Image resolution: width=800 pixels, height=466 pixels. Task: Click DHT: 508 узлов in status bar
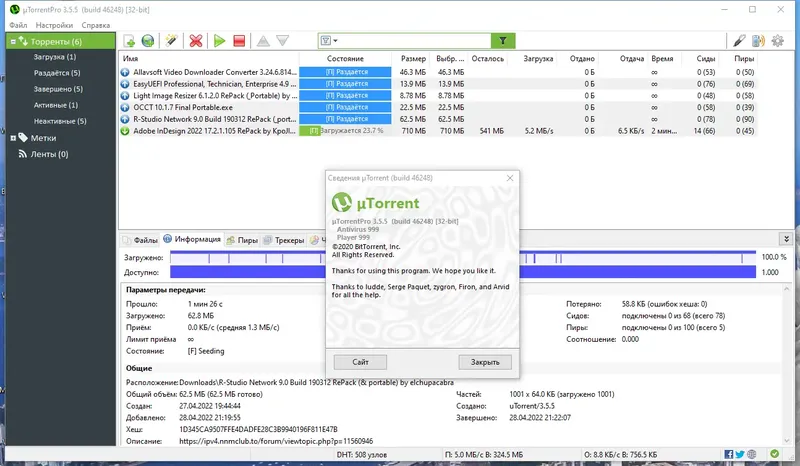pos(361,454)
